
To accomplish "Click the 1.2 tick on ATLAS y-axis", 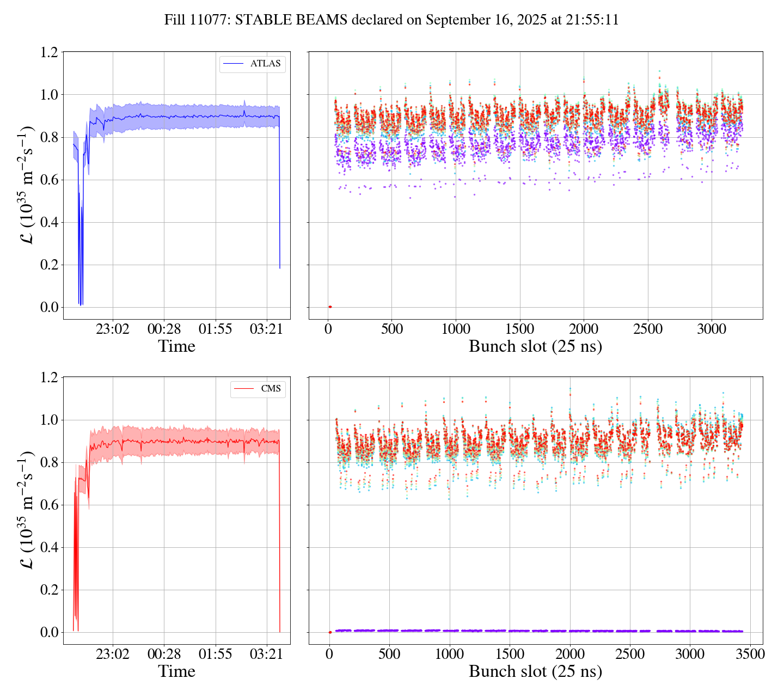I will [x=50, y=52].
